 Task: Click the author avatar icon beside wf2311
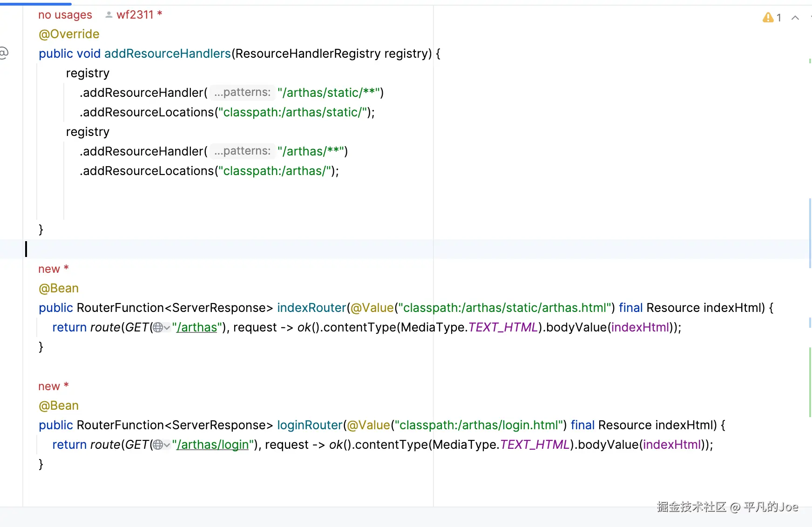pyautogui.click(x=109, y=15)
